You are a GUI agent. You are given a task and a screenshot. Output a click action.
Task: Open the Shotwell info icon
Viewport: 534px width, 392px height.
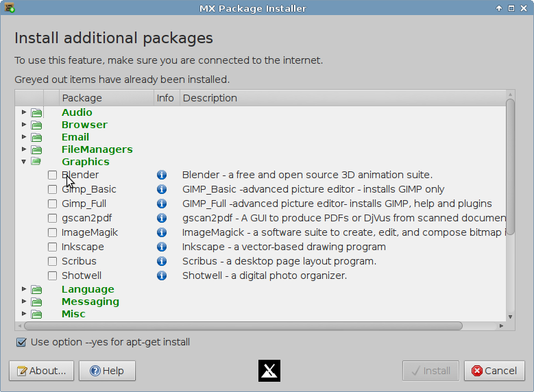point(162,275)
